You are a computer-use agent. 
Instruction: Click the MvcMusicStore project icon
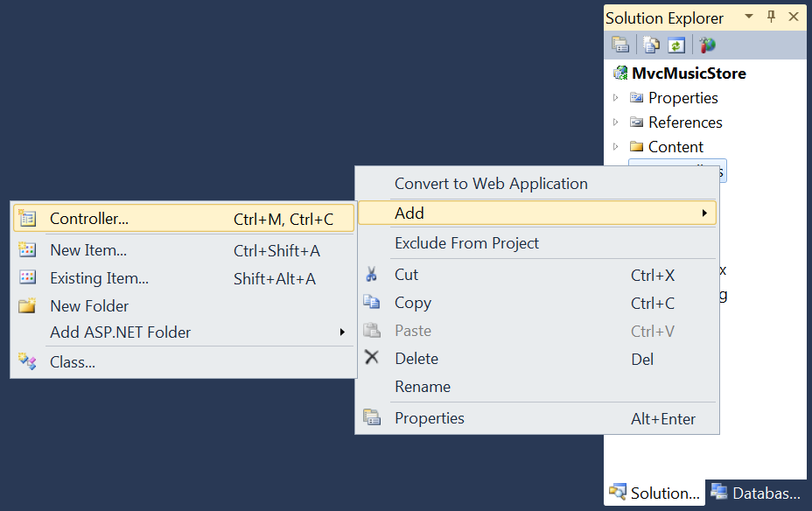(x=620, y=73)
